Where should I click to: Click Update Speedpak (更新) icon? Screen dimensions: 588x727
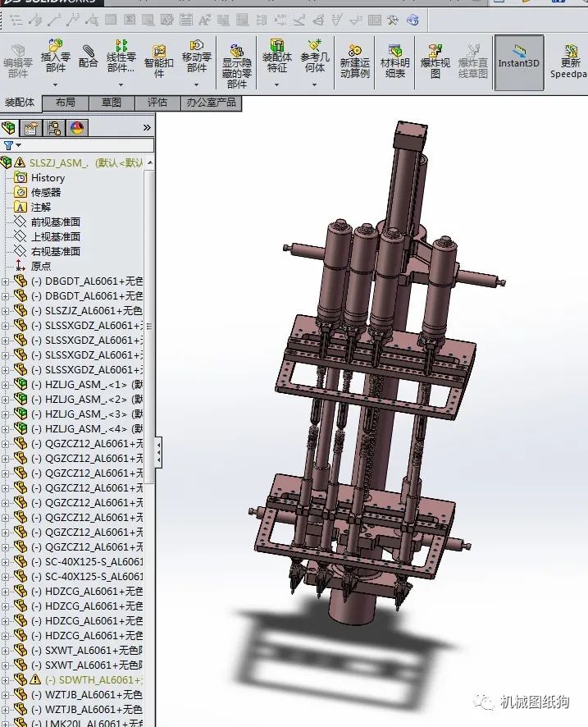point(571,50)
